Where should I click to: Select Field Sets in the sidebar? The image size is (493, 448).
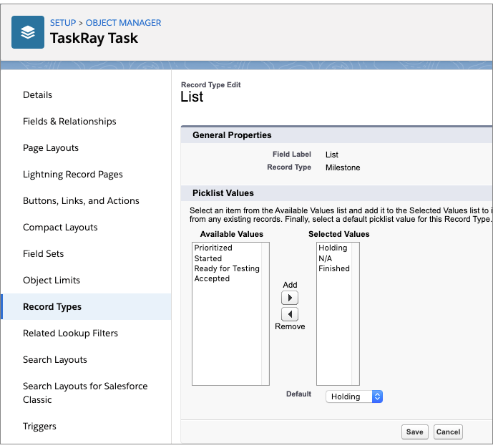click(x=43, y=254)
